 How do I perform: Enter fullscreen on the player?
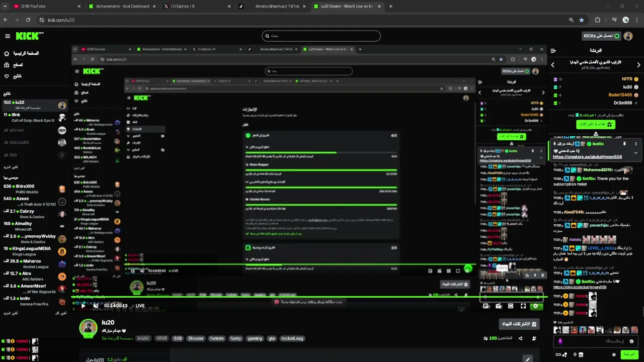pos(523,306)
